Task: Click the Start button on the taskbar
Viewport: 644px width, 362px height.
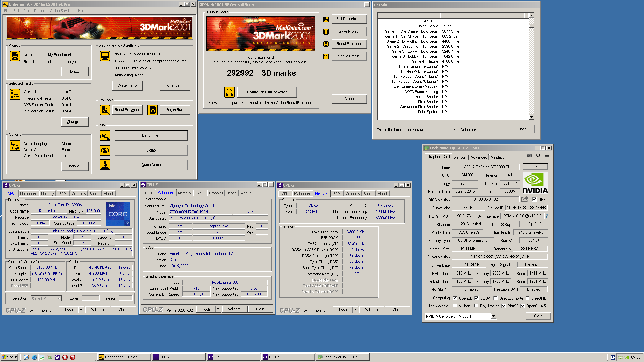Action: pyautogui.click(x=9, y=357)
